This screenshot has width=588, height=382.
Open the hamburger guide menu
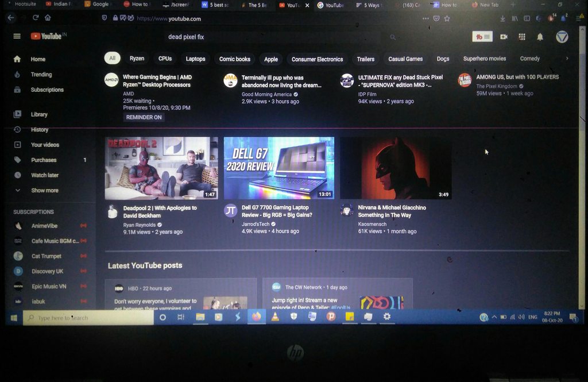click(x=16, y=36)
